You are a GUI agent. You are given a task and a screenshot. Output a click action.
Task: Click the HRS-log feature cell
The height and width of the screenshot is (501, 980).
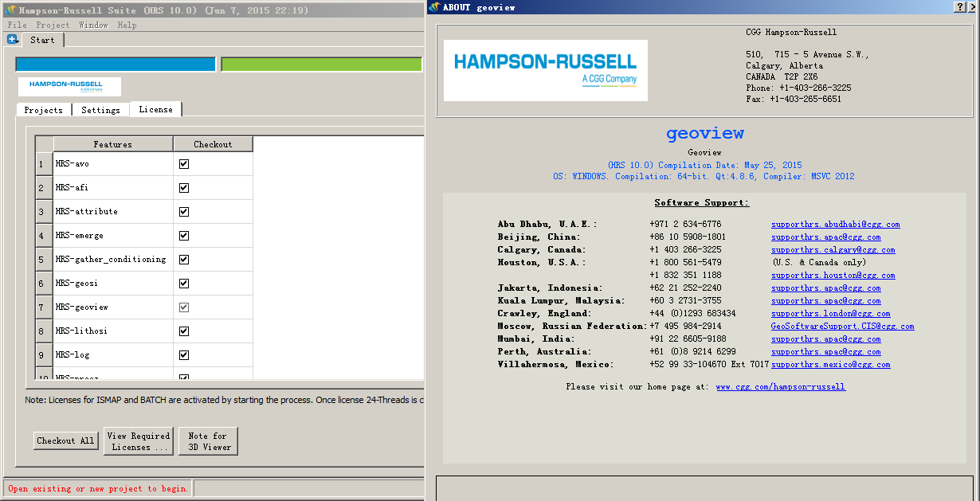(x=113, y=355)
